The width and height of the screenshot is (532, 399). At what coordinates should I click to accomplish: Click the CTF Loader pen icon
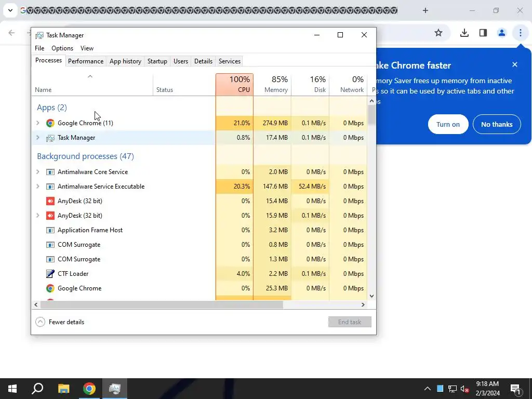click(50, 273)
